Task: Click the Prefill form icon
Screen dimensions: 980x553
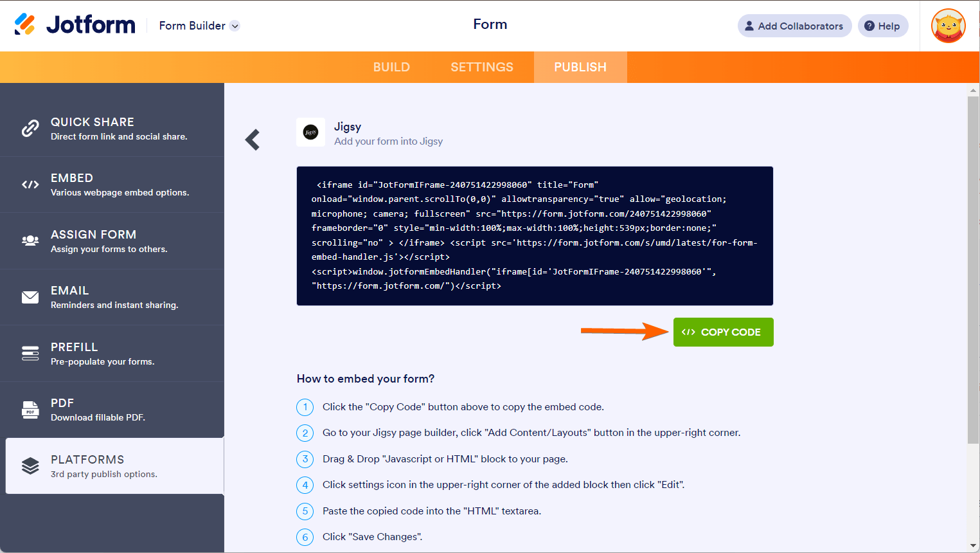Action: (x=30, y=353)
